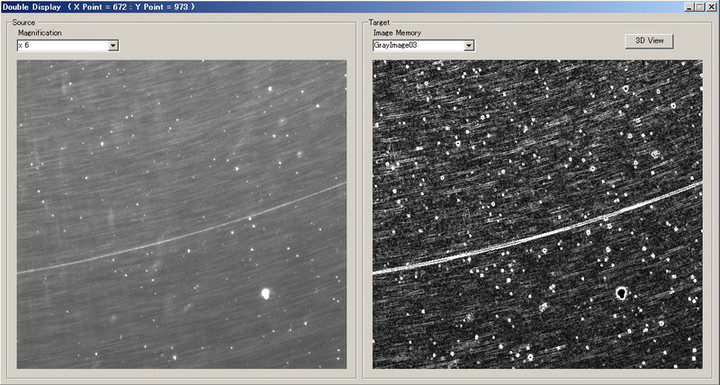This screenshot has width=720, height=385.
Task: Open the 3D View button
Action: tap(649, 40)
